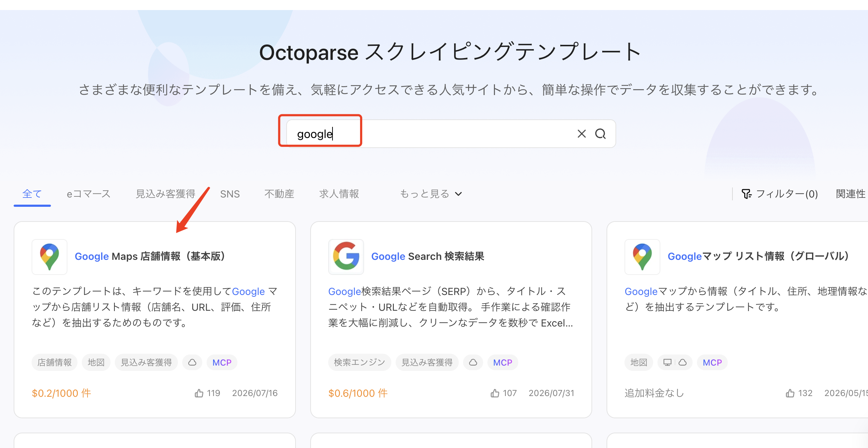Click MCP badge on Googleマップ リスト情報 card

click(x=712, y=362)
